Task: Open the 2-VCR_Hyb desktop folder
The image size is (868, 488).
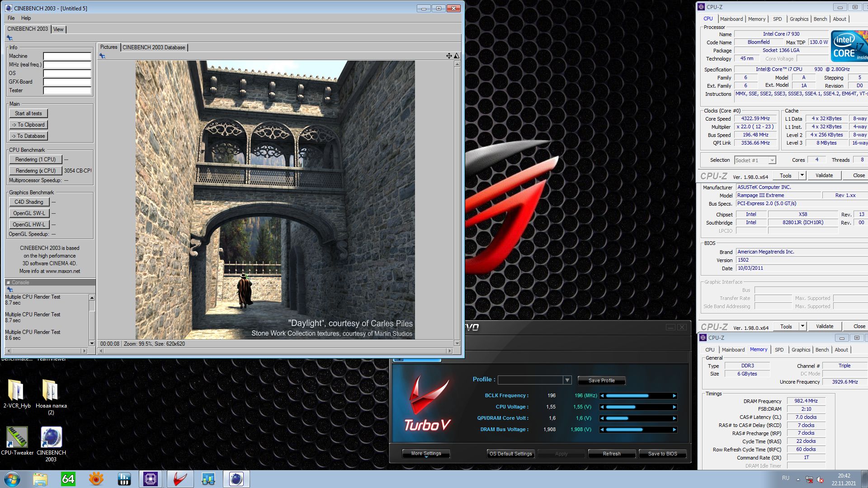Action: (x=17, y=394)
